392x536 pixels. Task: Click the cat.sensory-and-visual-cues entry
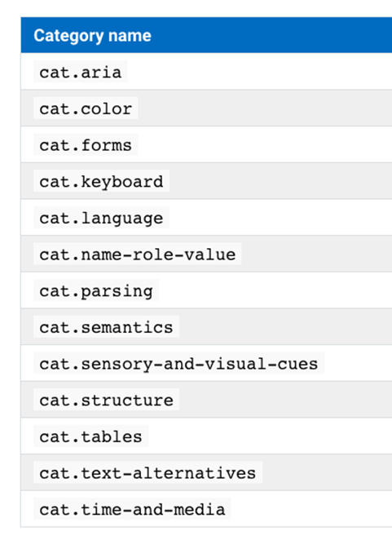click(179, 363)
